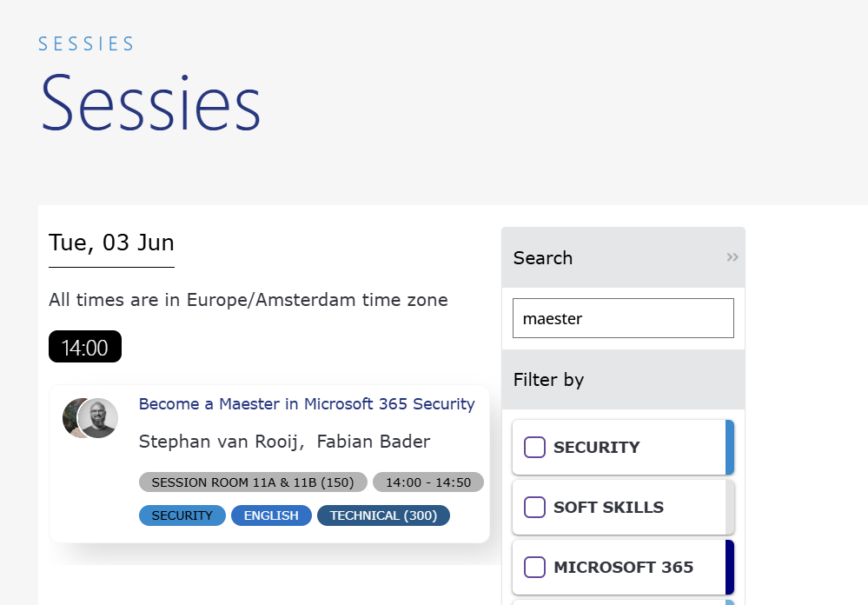Switch to the Tue, 03 Jun tab
868x605 pixels.
(x=111, y=243)
